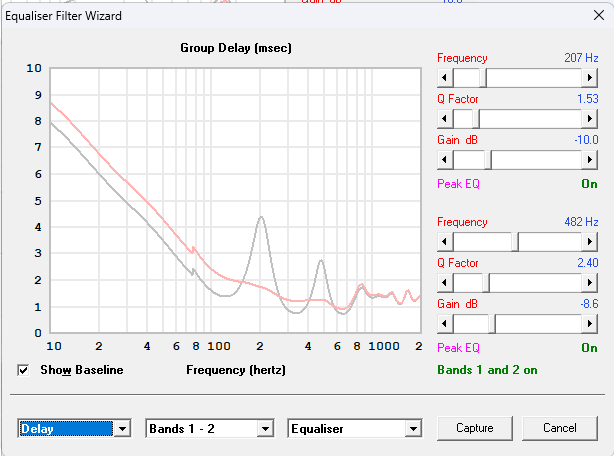Click the Bands 1 and 2 on text
Screen dimensions: 614x456
487,370
